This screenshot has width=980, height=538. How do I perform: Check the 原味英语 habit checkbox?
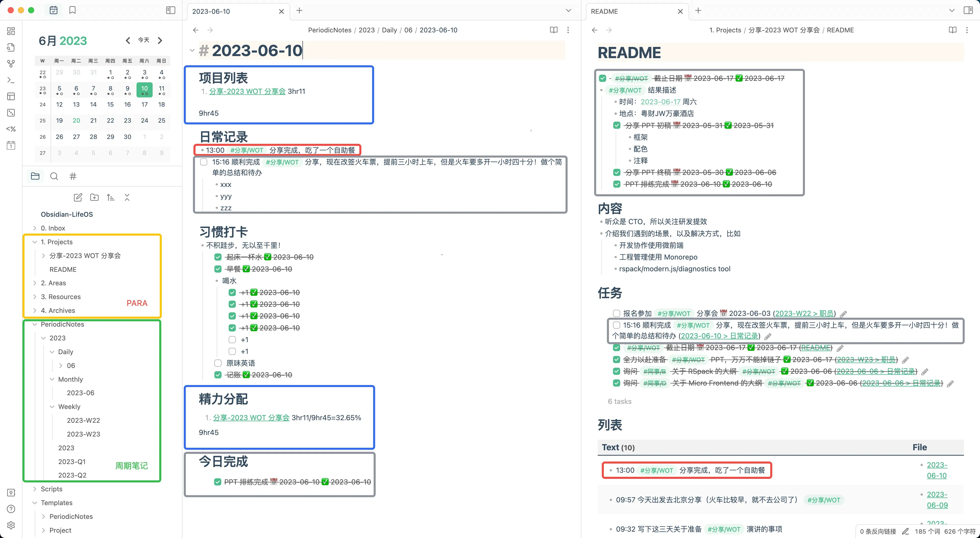[x=218, y=363]
